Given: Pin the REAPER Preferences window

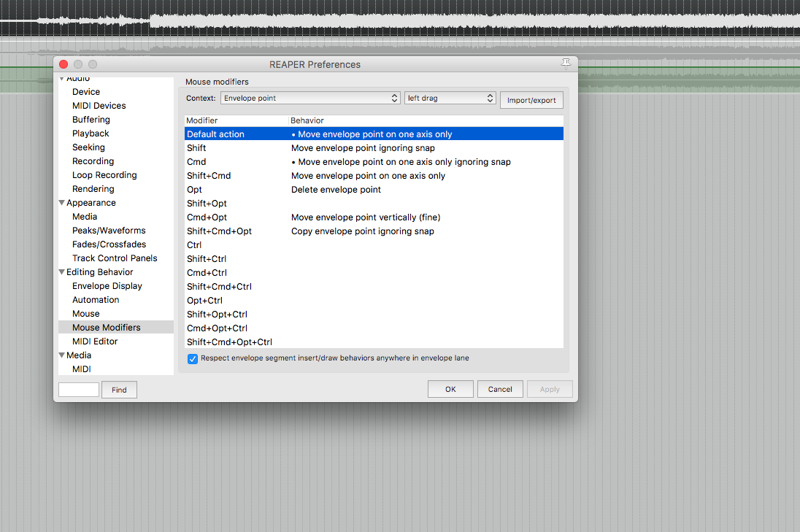Looking at the screenshot, I should tap(566, 63).
